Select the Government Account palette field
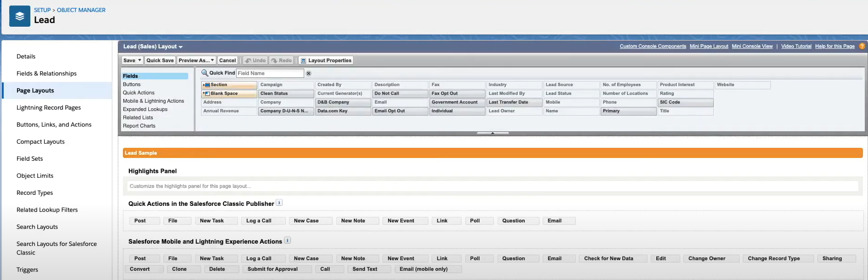This screenshot has height=280, width=868. (x=457, y=102)
